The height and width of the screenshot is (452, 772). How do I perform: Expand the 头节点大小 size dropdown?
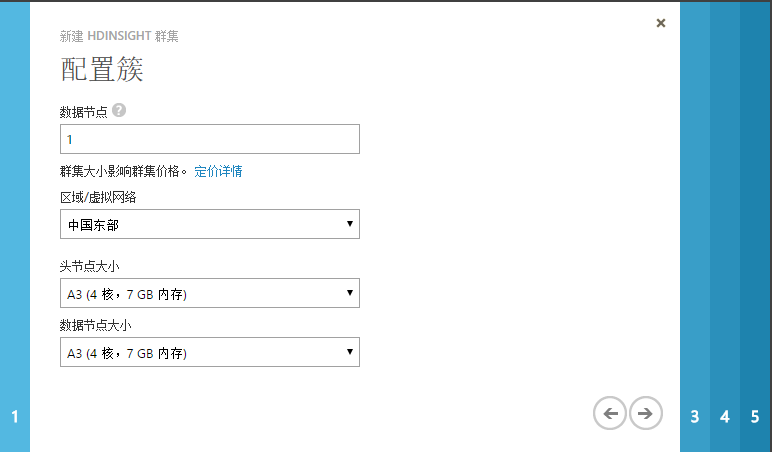pyautogui.click(x=209, y=293)
